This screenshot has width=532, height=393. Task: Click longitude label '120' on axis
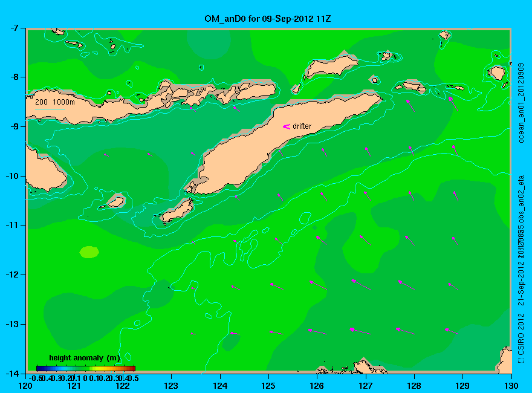(x=26, y=386)
